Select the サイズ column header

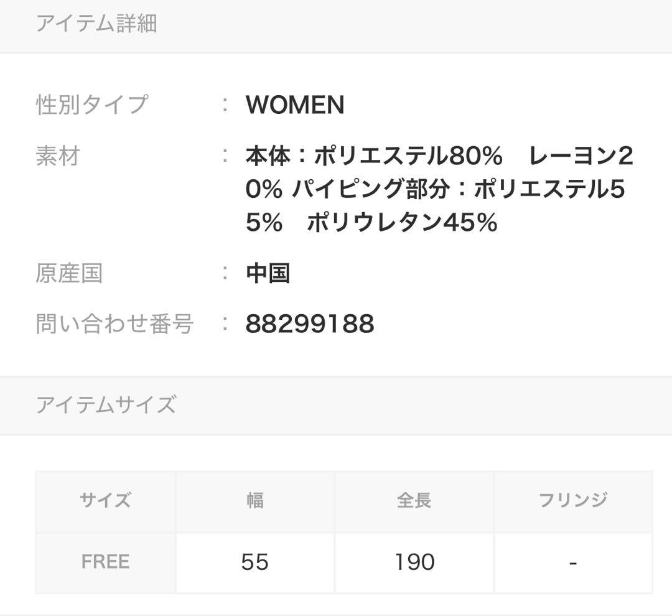pyautogui.click(x=106, y=500)
